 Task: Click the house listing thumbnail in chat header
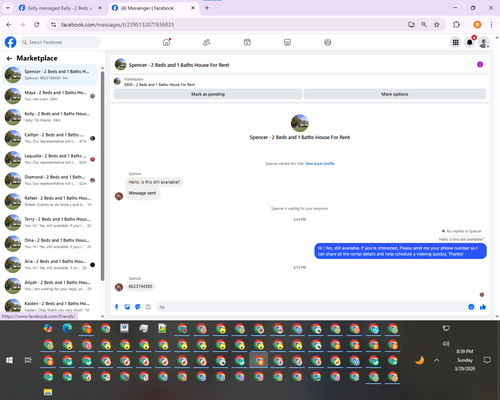[x=121, y=64]
